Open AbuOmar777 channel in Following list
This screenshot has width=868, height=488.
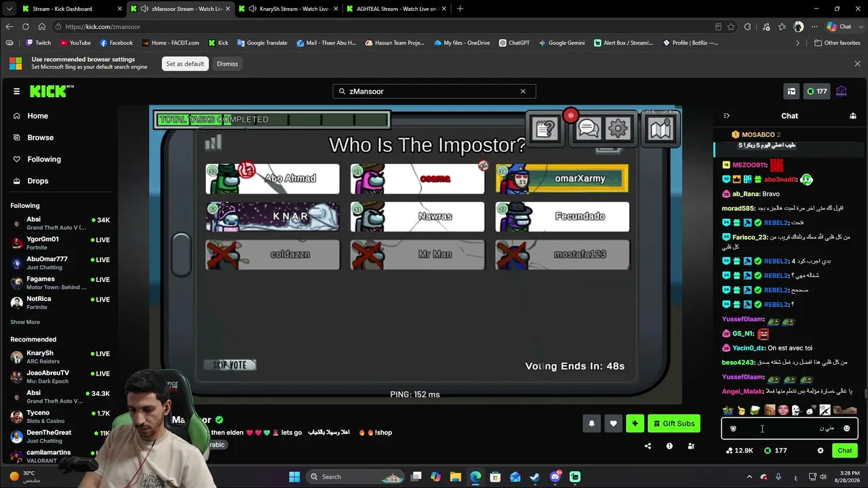[x=60, y=263]
